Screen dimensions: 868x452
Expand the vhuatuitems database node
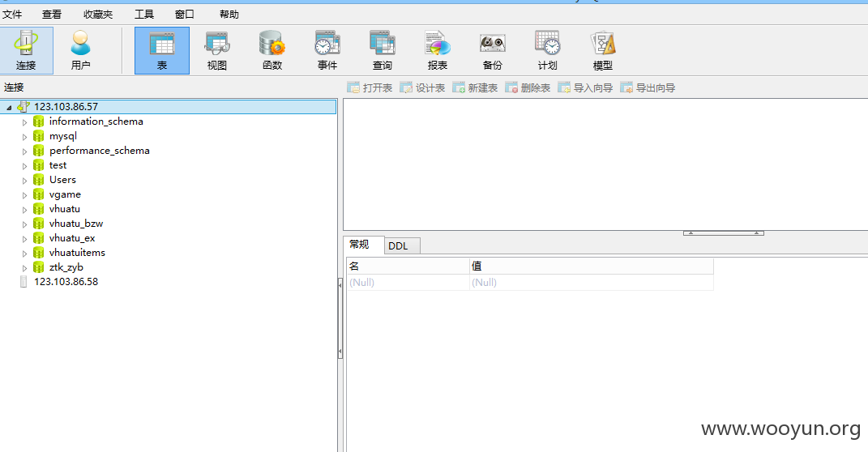click(24, 254)
